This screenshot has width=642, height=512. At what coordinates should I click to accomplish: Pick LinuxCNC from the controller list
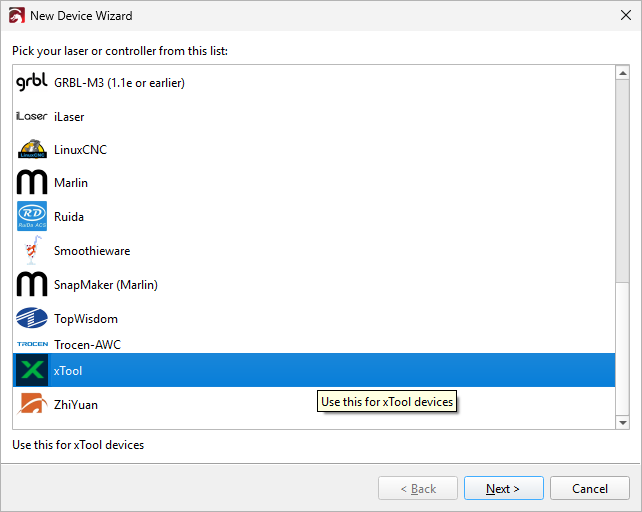point(314,150)
